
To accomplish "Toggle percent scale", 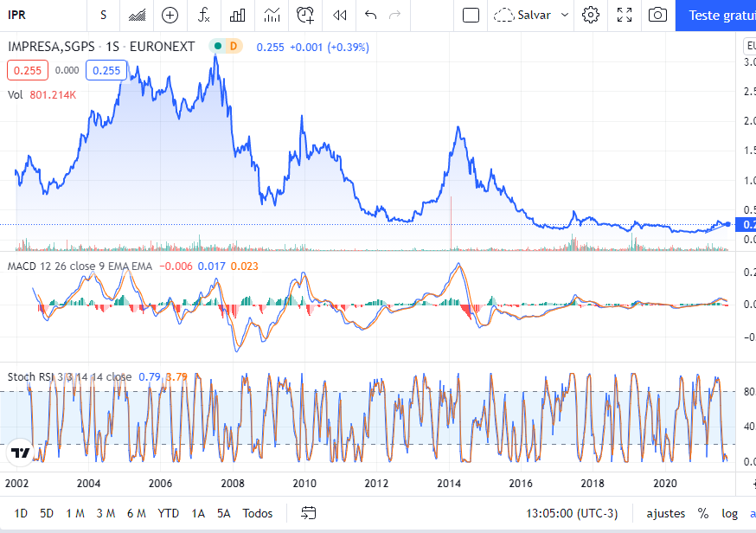I will point(703,513).
